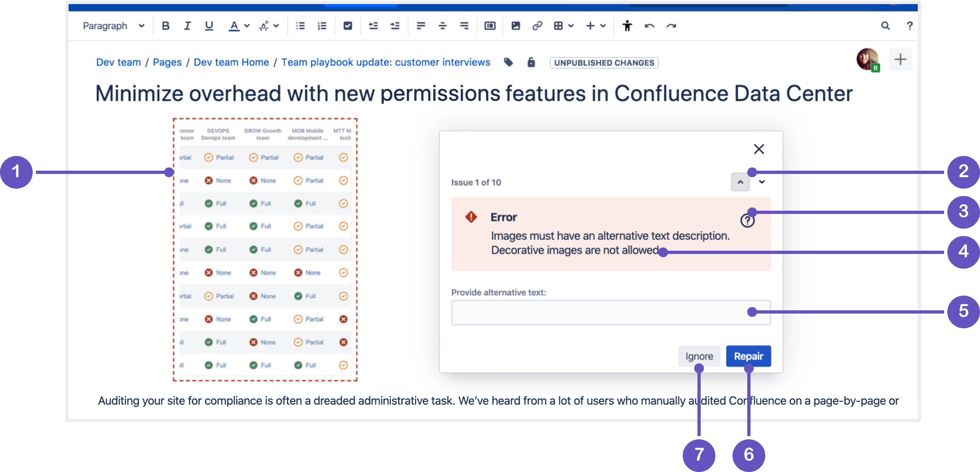The width and height of the screenshot is (980, 472).
Task: Run the accessibility checker icon
Action: click(x=627, y=26)
